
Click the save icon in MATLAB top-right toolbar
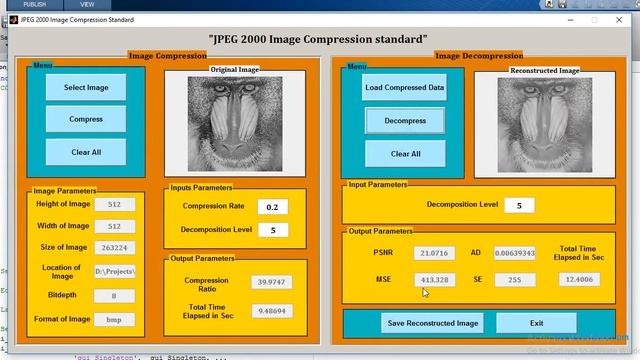(x=562, y=4)
